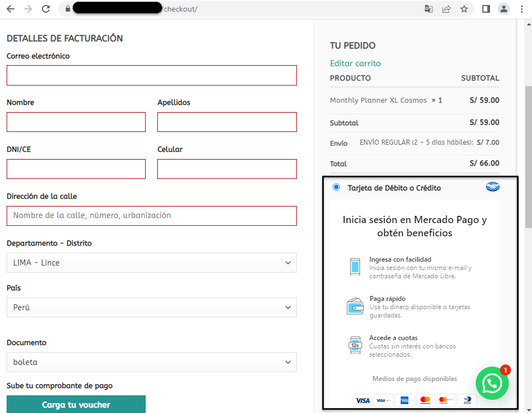
Task: Open the translate page icon
Action: (x=428, y=9)
